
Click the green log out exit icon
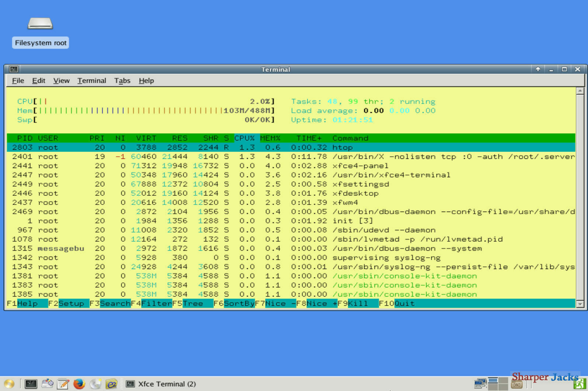pos(579,384)
